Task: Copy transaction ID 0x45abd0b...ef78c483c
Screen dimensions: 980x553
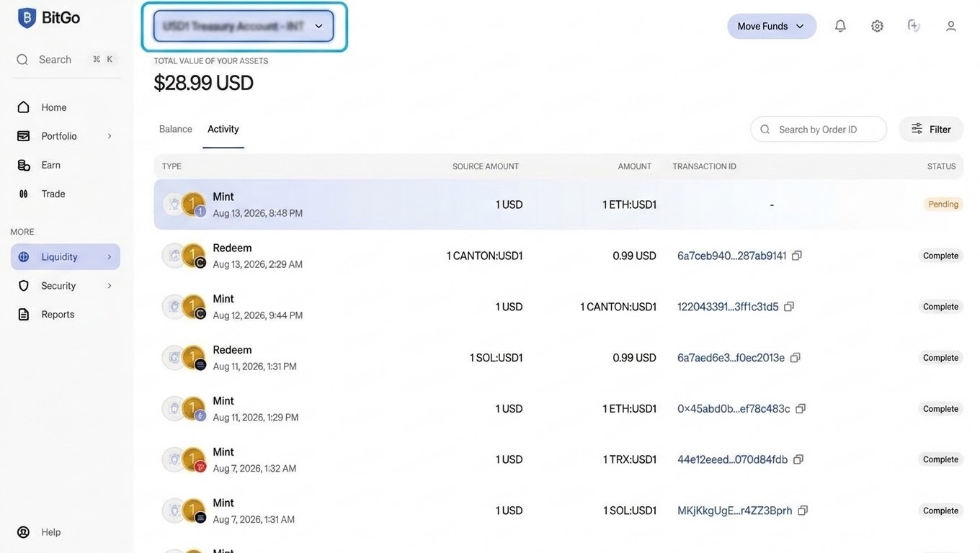Action: click(800, 409)
